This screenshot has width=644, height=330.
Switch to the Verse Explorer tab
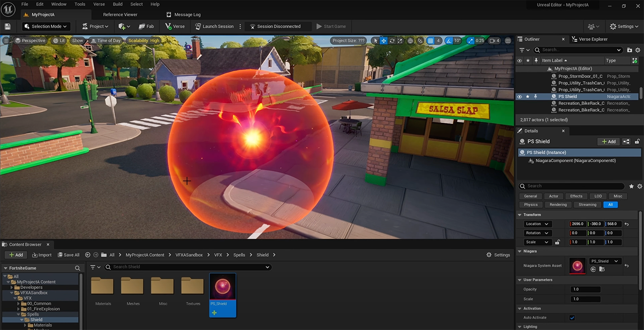[590, 39]
